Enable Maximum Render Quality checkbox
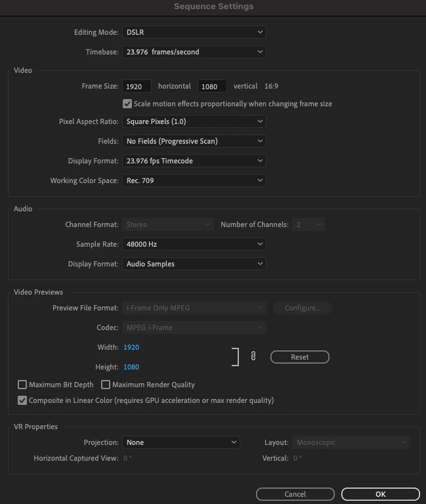The width and height of the screenshot is (426, 504). [106, 385]
